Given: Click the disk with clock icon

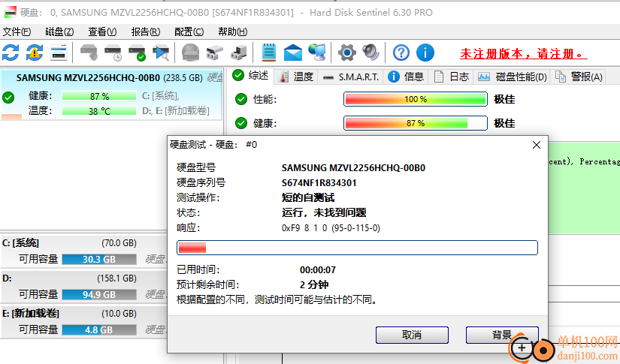Looking at the screenshot, I should [113, 53].
